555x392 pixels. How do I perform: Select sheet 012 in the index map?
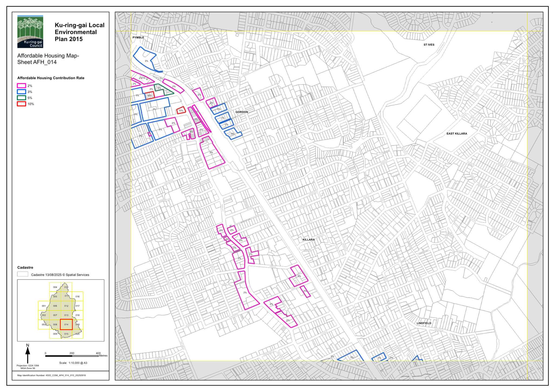coord(66,306)
